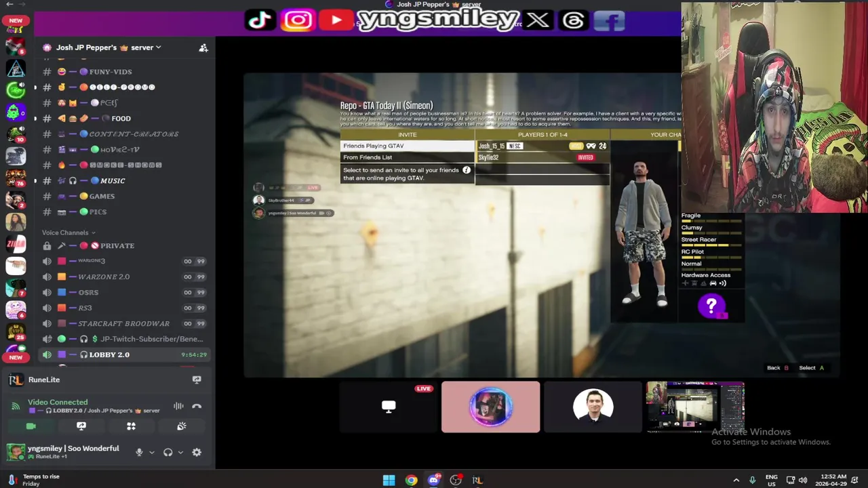This screenshot has height=488, width=868.
Task: Select player Josh_15_15 in players list
Action: (x=542, y=146)
